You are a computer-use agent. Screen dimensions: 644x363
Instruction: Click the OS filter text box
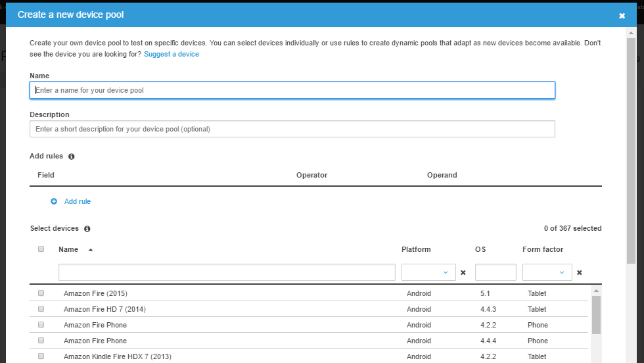tap(495, 272)
